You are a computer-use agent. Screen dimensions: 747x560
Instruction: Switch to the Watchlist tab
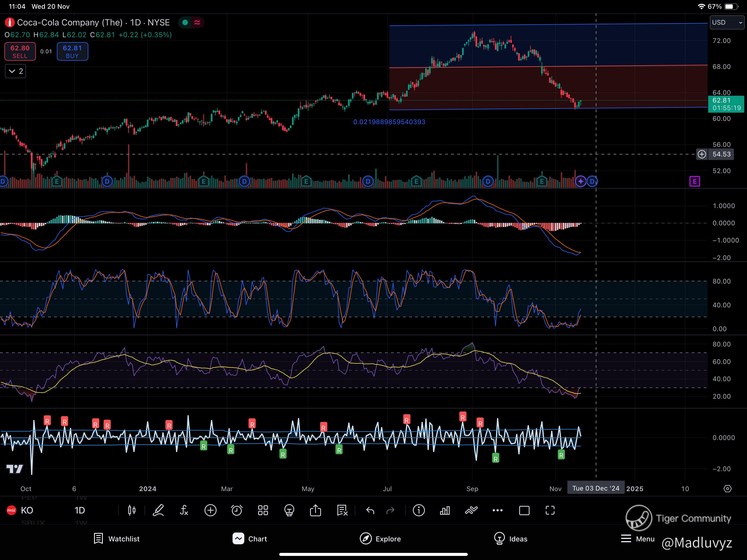(x=116, y=539)
